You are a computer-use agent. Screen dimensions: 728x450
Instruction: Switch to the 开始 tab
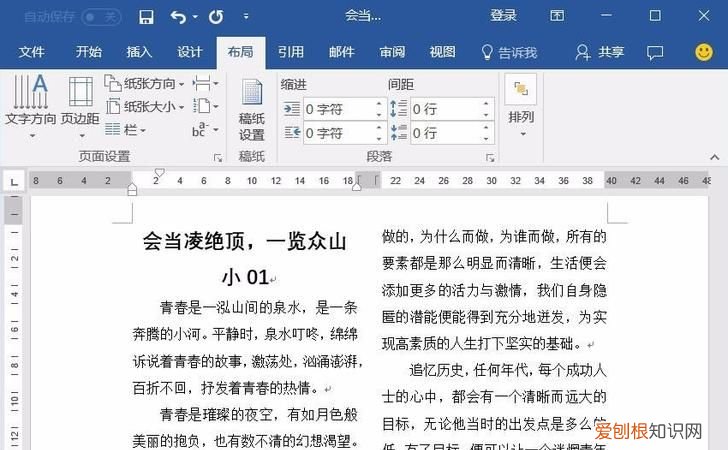[x=89, y=52]
